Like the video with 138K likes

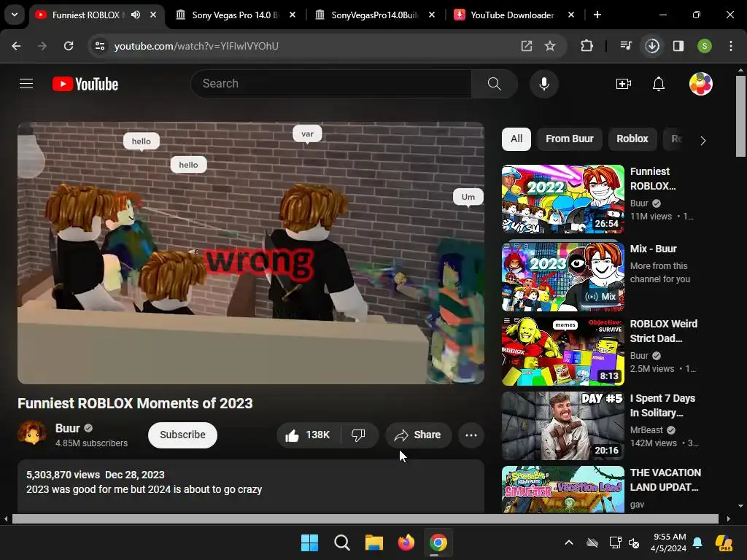(308, 435)
